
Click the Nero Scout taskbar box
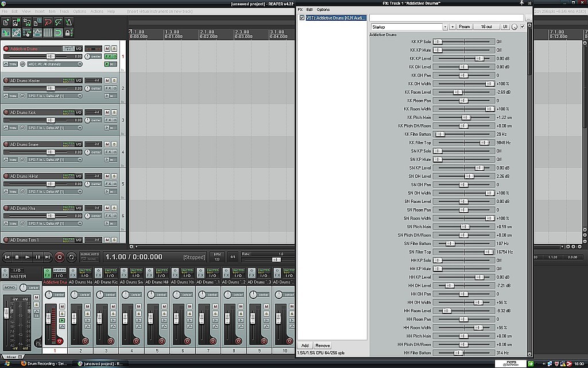[x=510, y=364]
